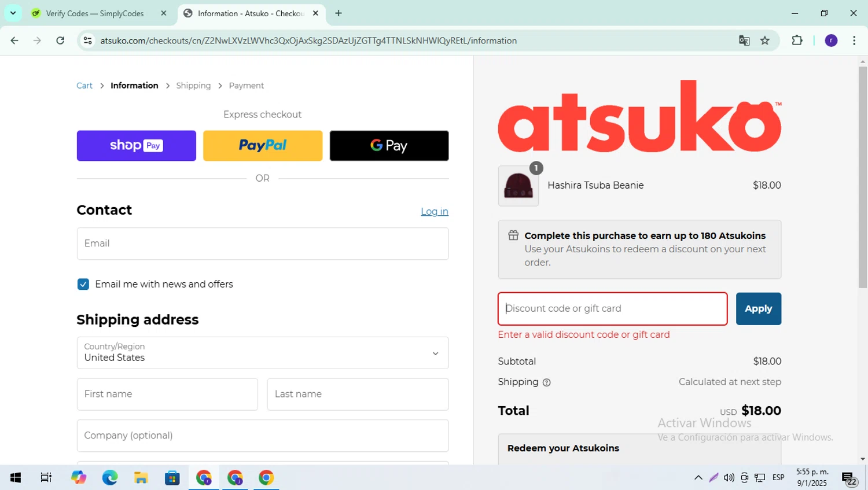Open the Shipping help question icon
The image size is (868, 490).
tap(546, 382)
